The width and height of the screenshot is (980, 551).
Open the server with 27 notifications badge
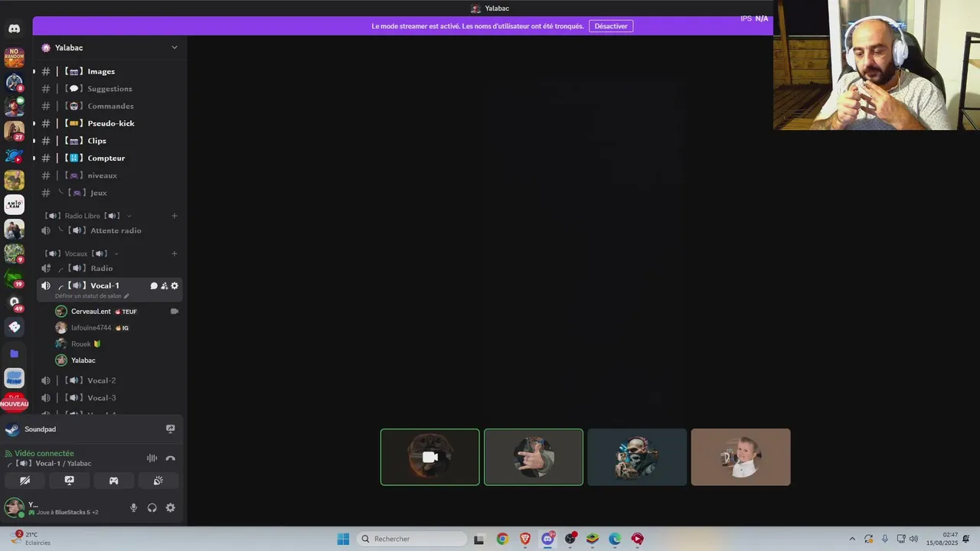(15, 131)
